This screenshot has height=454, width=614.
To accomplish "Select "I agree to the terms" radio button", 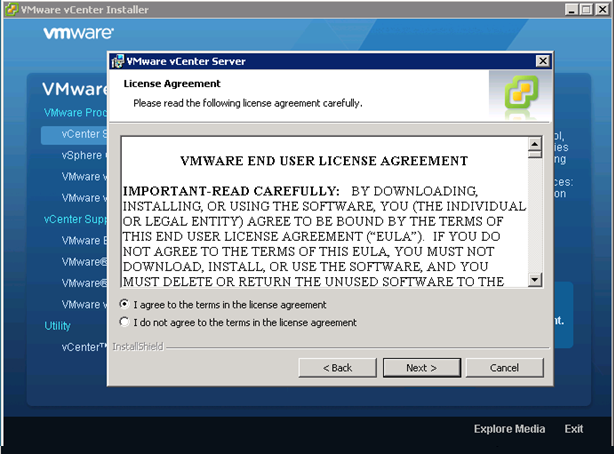I will [125, 304].
